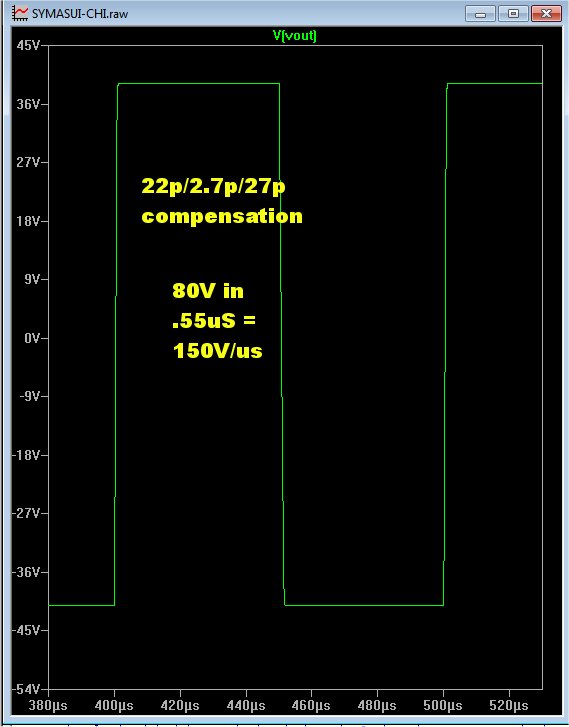Click the 460µs time axis label
The height and width of the screenshot is (727, 569).
coord(311,706)
